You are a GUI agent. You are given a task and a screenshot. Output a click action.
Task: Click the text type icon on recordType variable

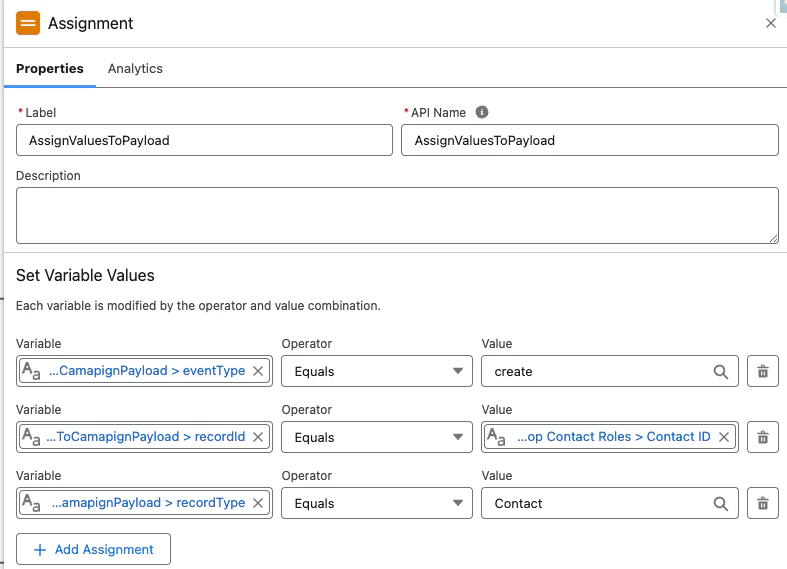click(31, 503)
